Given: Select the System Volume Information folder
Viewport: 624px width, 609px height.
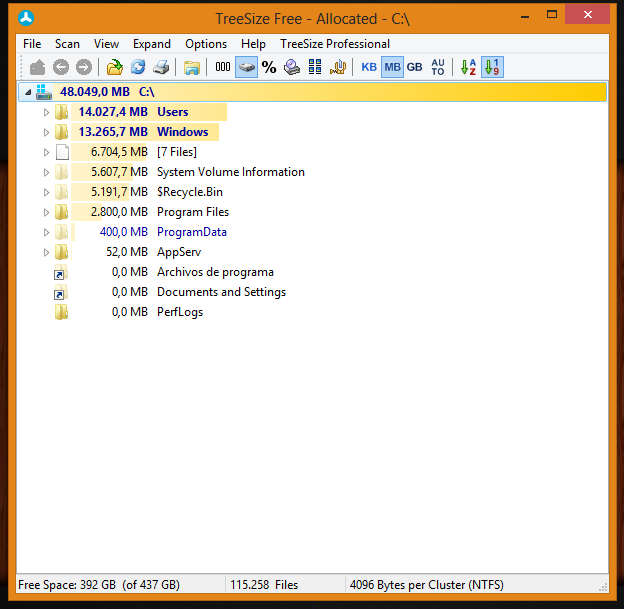Looking at the screenshot, I should click(x=230, y=172).
